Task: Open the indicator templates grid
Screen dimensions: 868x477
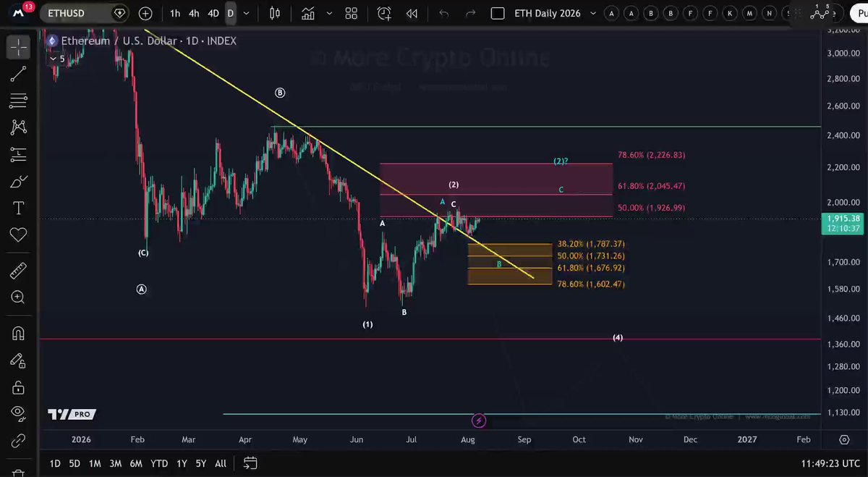Action: [351, 13]
